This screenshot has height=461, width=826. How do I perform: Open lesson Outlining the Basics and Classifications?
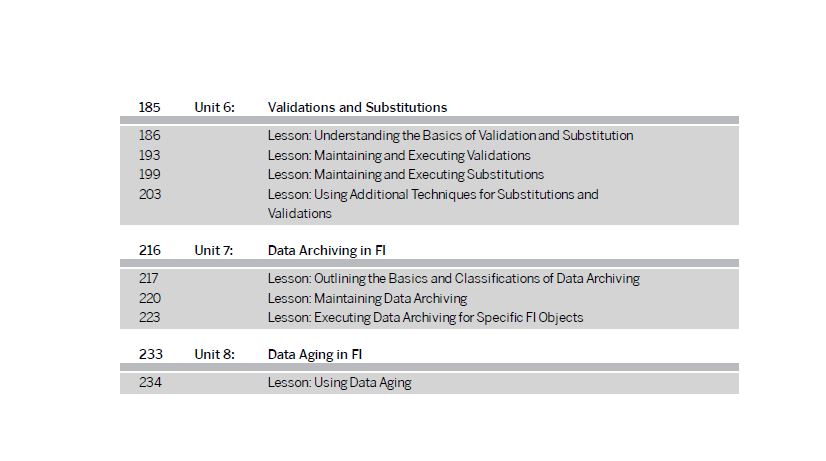point(454,278)
